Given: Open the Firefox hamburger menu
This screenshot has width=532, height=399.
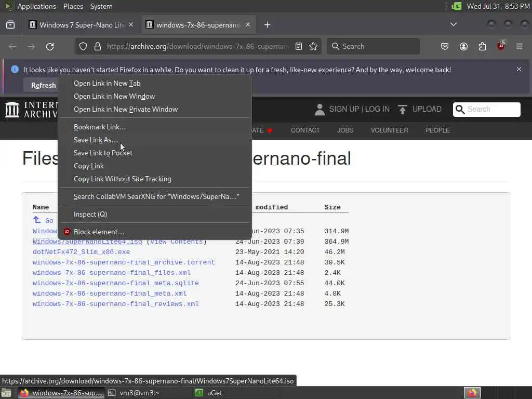Looking at the screenshot, I should click(520, 46).
